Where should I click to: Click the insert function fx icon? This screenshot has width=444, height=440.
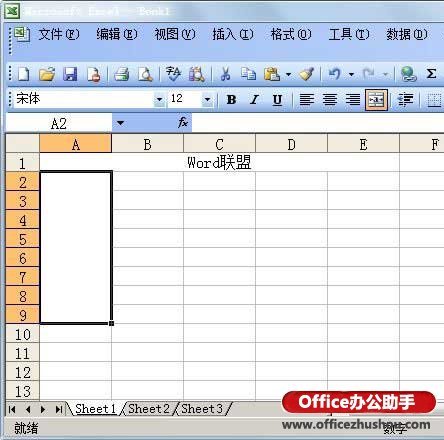[183, 123]
